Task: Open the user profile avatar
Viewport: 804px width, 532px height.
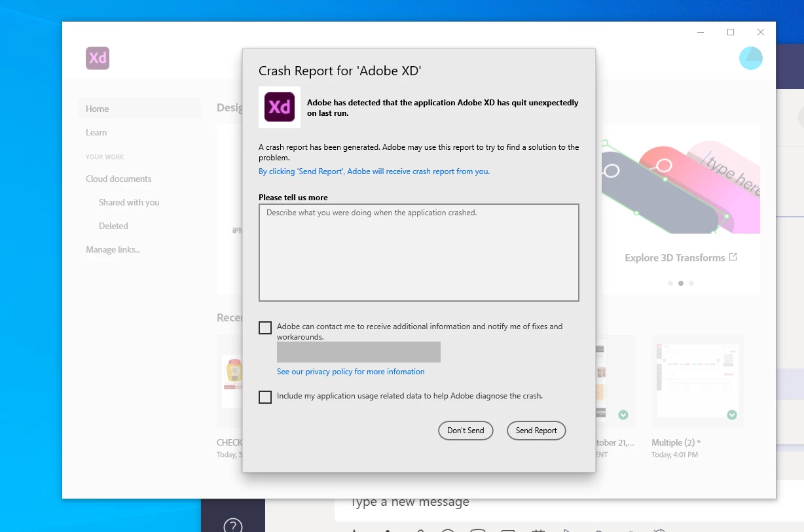Action: 751,58
